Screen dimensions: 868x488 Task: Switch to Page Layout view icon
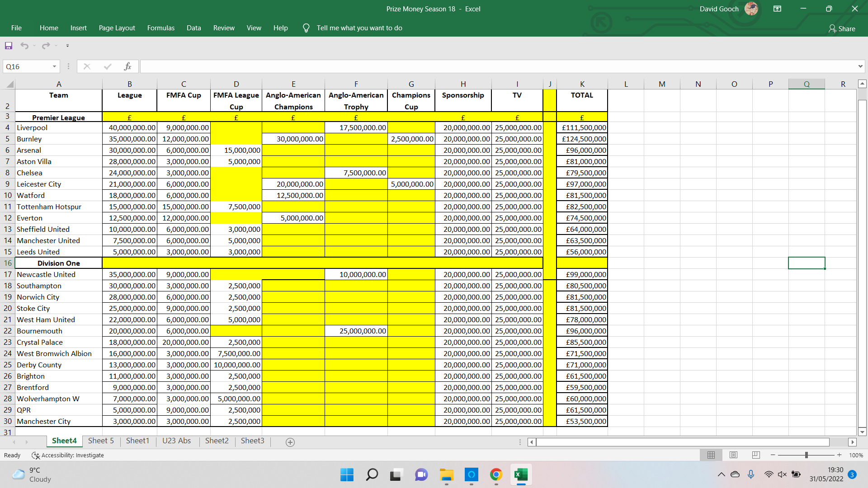tap(733, 455)
